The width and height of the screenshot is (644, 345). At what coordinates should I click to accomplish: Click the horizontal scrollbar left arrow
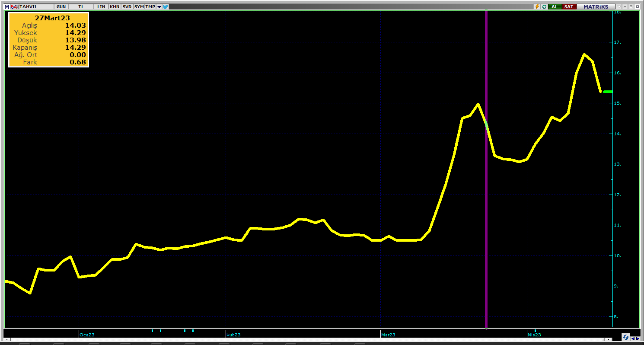point(7,339)
